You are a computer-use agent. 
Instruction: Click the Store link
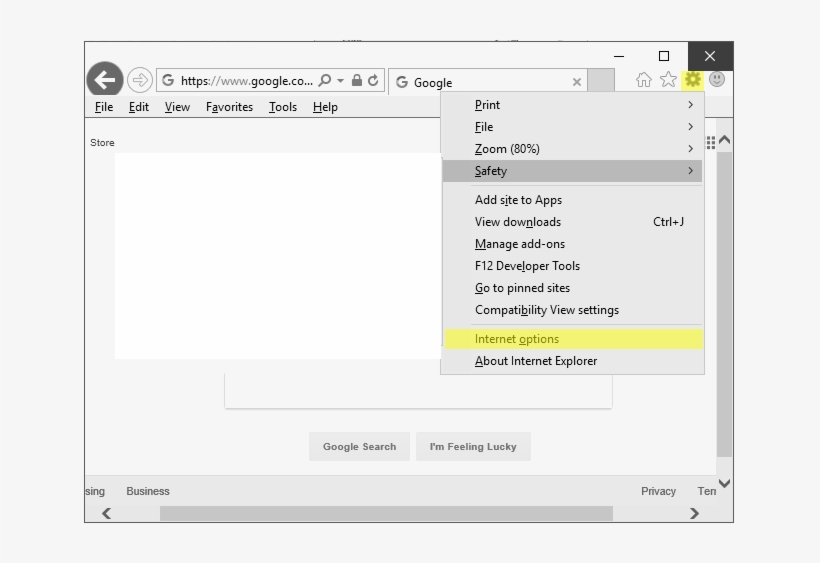(102, 143)
